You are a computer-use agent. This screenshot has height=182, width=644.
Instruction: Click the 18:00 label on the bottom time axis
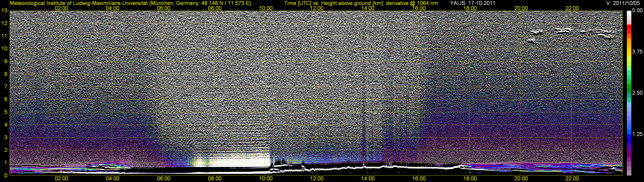[x=470, y=179]
